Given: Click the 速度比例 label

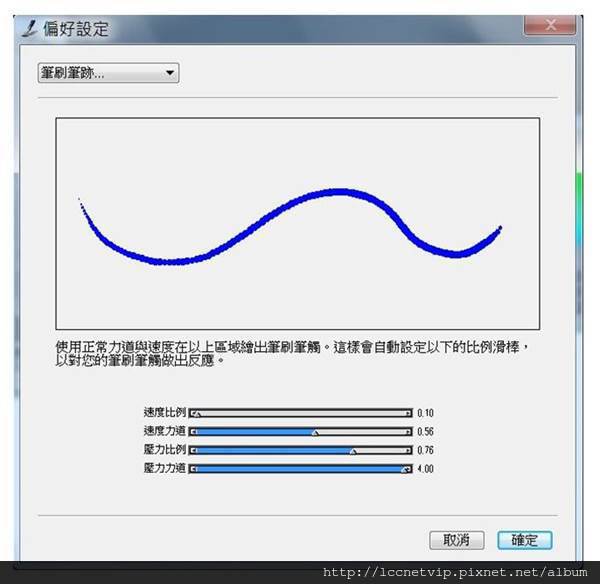Looking at the screenshot, I should coord(165,412).
